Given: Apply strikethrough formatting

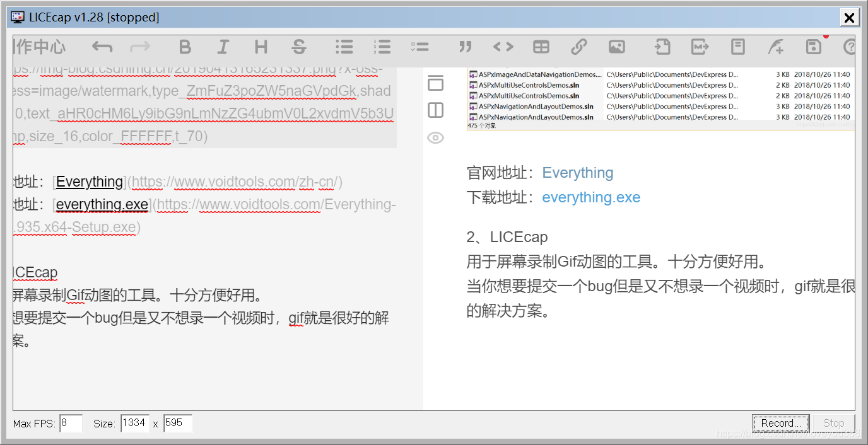Looking at the screenshot, I should point(299,47).
